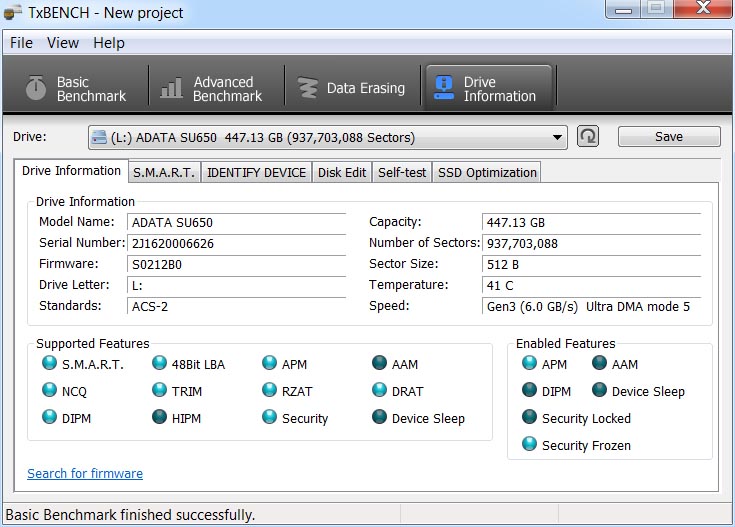735x527 pixels.
Task: Click the Drive Information blue drive icon
Action: (443, 88)
